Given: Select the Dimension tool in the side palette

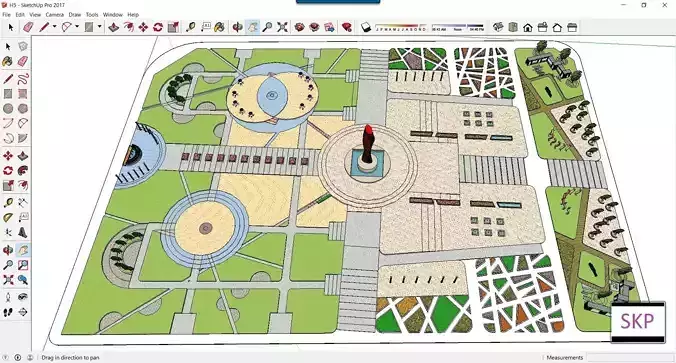Looking at the screenshot, I should (23, 202).
